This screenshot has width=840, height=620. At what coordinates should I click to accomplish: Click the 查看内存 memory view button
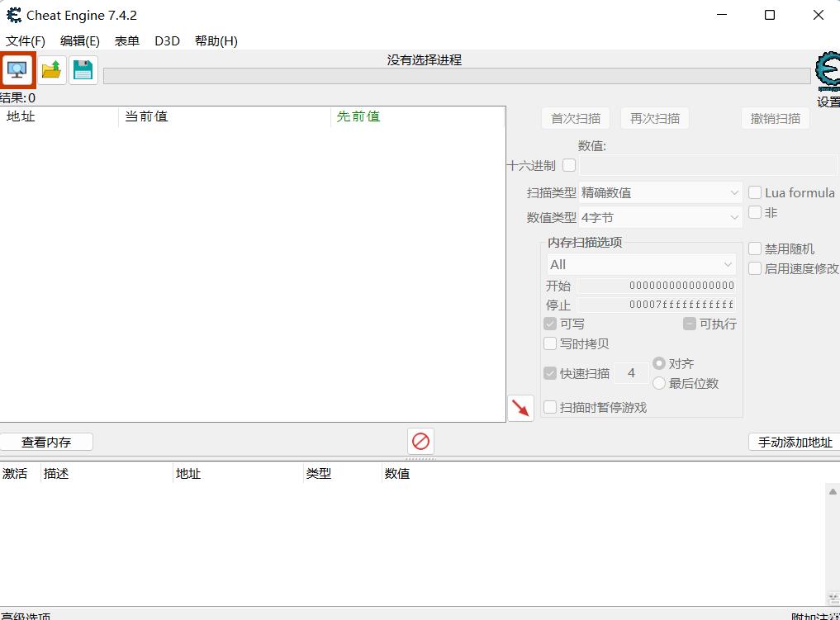(46, 442)
